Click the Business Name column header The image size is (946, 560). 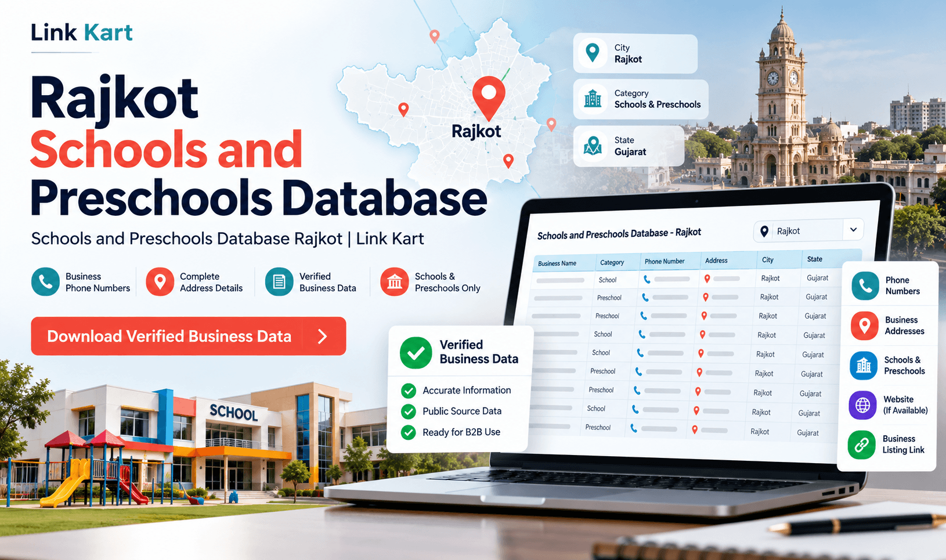557,263
